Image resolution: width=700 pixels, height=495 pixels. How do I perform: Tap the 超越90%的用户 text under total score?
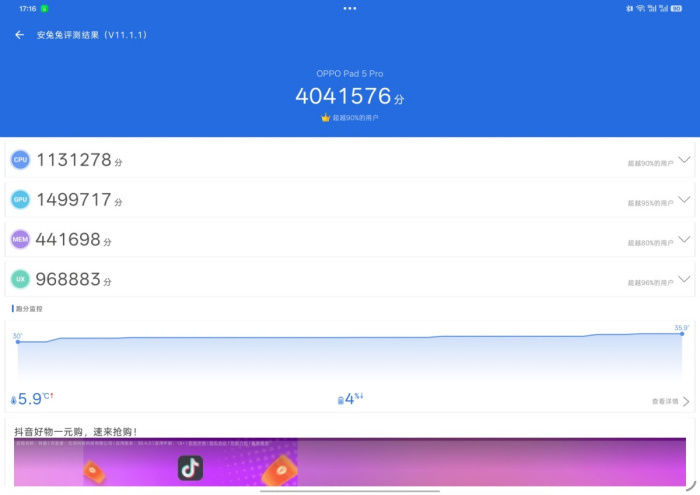pyautogui.click(x=355, y=118)
